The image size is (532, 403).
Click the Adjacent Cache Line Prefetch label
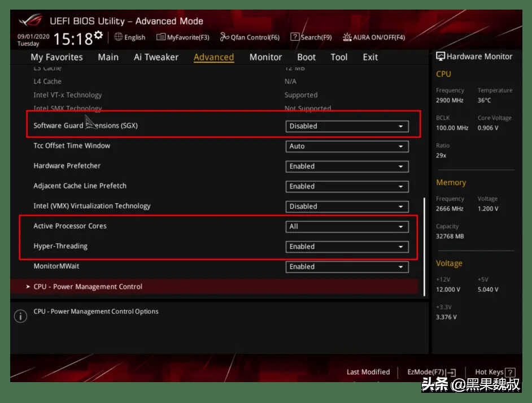80,186
